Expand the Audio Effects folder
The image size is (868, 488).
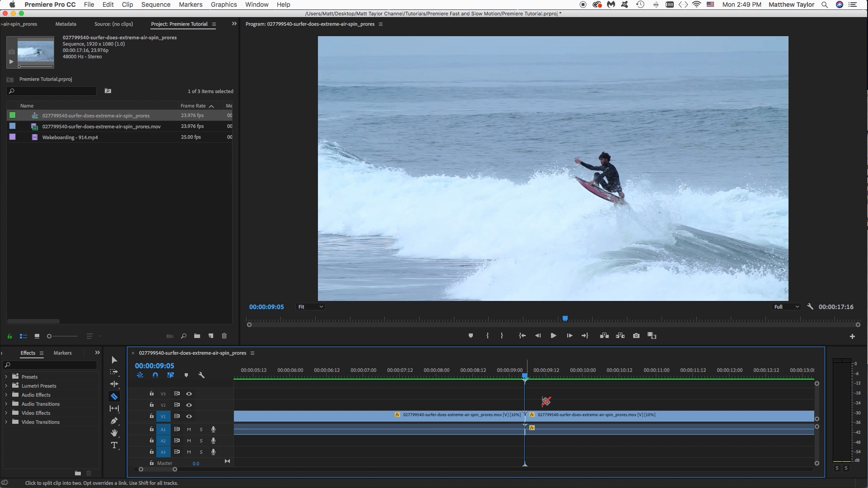coord(6,394)
